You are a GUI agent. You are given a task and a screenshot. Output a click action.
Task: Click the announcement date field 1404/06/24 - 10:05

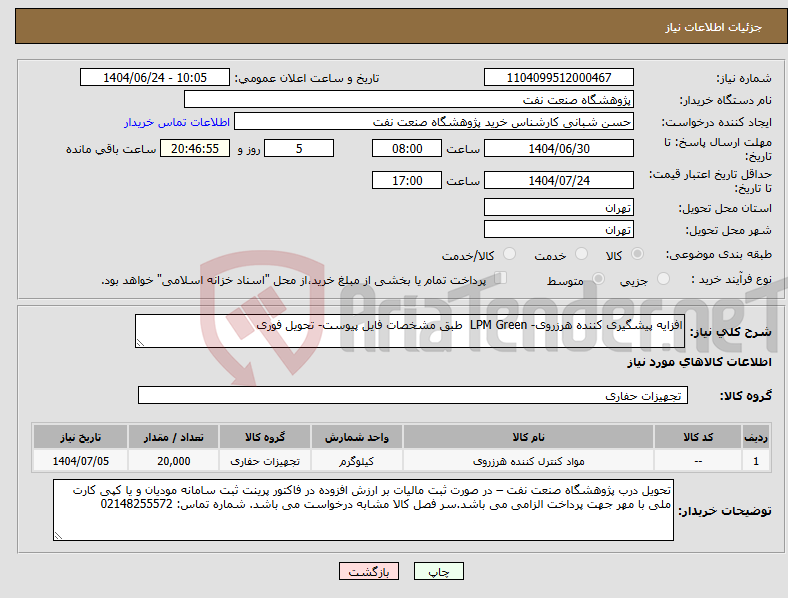pyautogui.click(x=155, y=77)
